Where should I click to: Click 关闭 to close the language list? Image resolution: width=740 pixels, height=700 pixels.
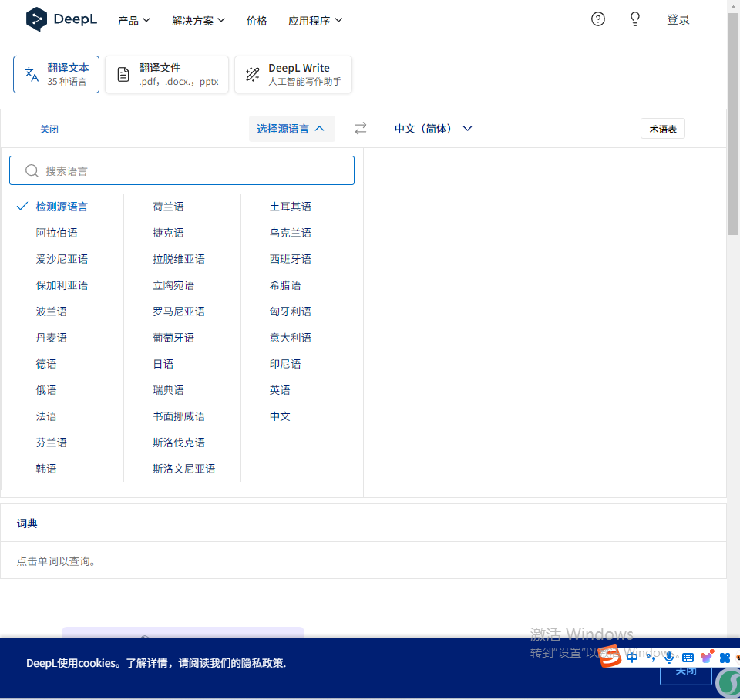49,129
